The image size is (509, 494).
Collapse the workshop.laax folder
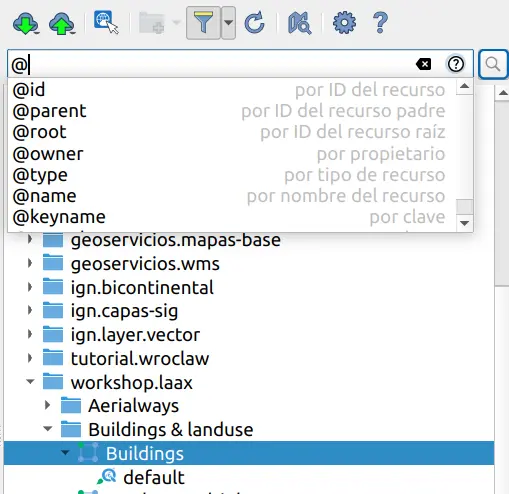[x=30, y=382]
